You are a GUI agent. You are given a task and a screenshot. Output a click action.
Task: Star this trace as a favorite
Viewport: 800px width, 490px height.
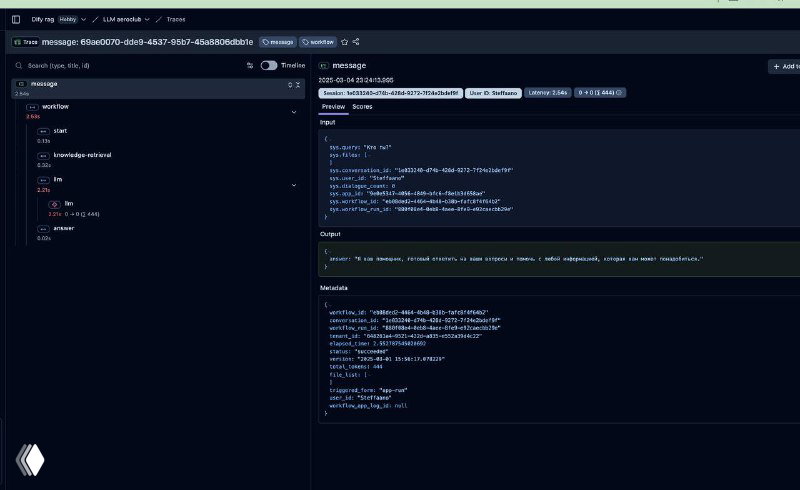tap(344, 42)
